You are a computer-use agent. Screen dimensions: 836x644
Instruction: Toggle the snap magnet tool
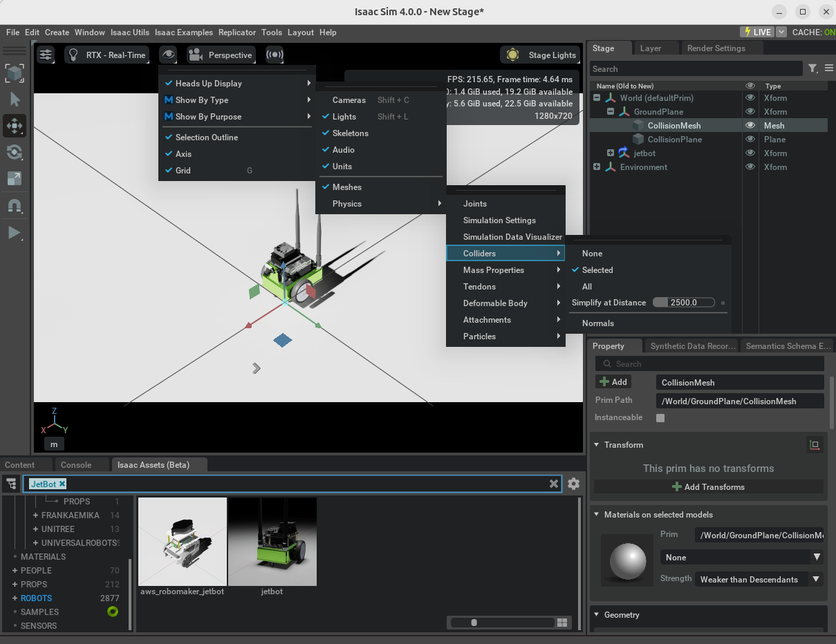(15, 206)
